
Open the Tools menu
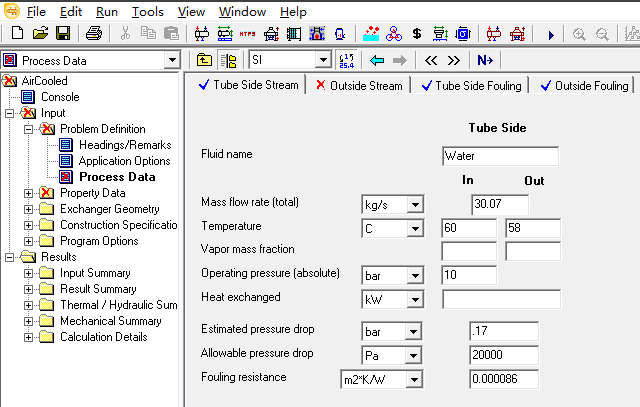click(148, 12)
